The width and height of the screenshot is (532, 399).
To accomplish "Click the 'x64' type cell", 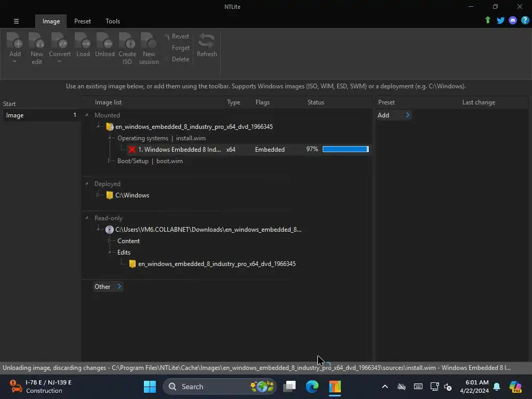I will [x=231, y=149].
